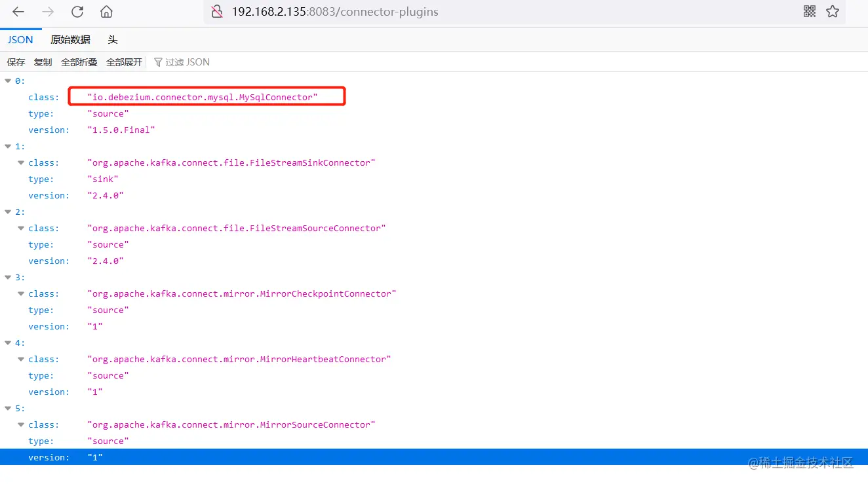The width and height of the screenshot is (868, 484).
Task: Click the 保存 button
Action: point(16,62)
